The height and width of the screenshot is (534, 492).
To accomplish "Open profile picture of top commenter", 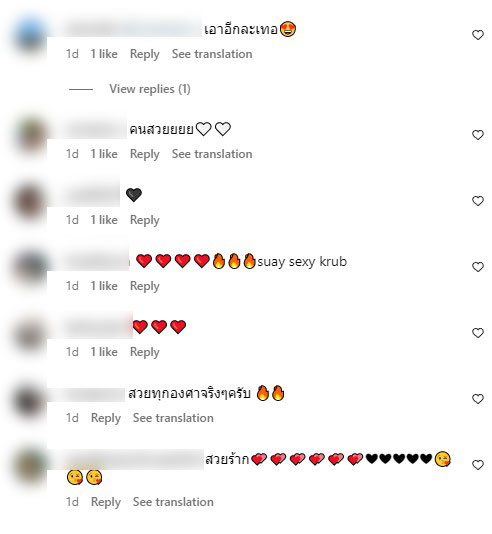I will coord(30,37).
